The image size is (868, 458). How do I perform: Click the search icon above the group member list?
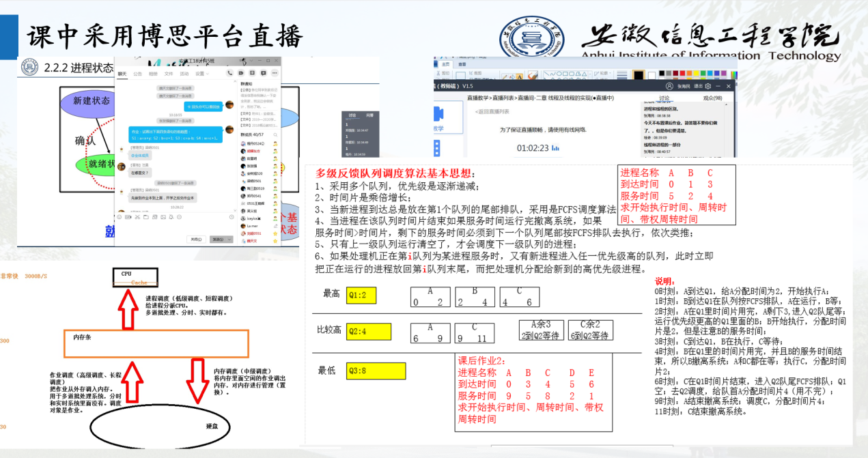click(275, 136)
